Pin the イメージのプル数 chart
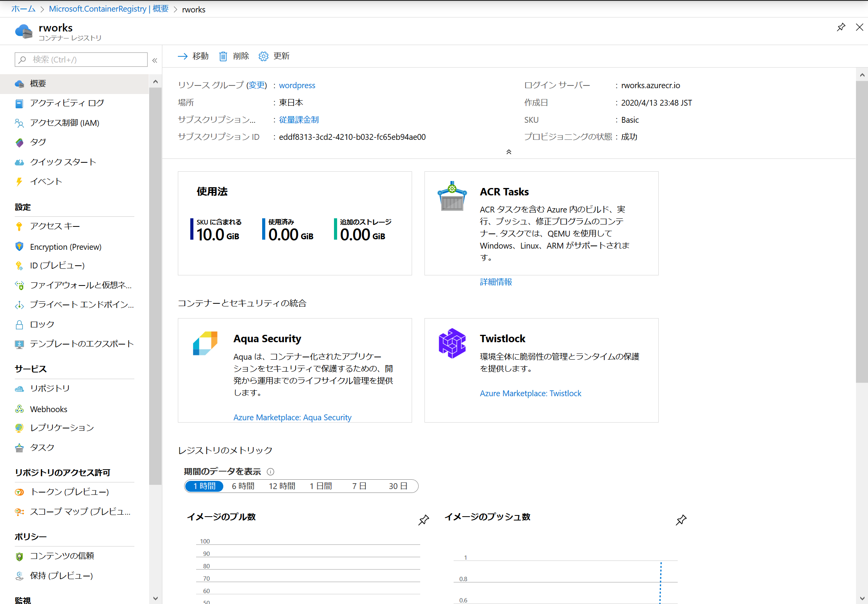The width and height of the screenshot is (868, 604). pos(423,520)
